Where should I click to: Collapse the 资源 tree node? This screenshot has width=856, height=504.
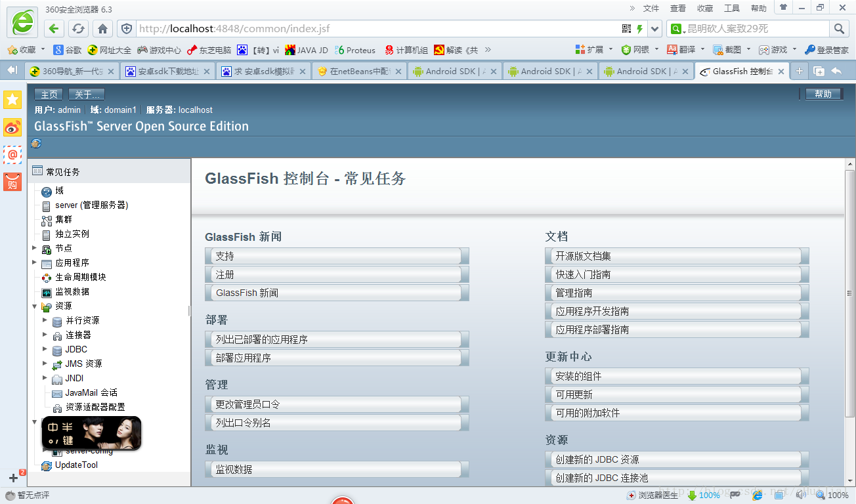(x=35, y=306)
